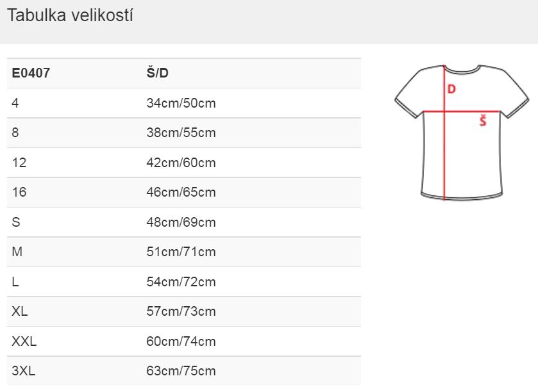Click the size L row label
The image size is (538, 392).
[x=15, y=282]
